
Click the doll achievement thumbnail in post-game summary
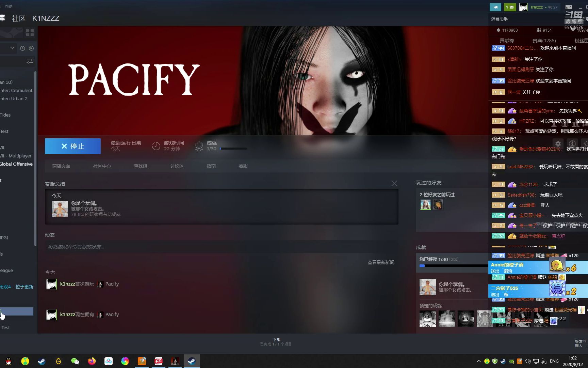[60, 209]
